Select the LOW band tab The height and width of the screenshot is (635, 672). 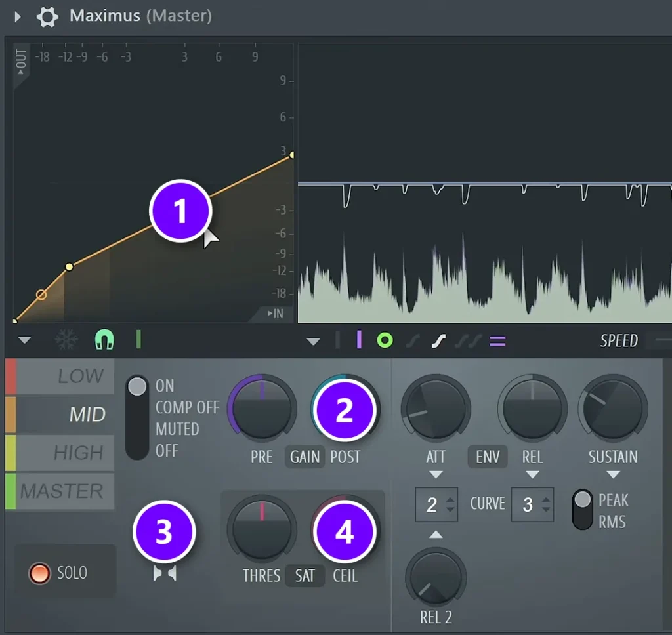coord(60,376)
